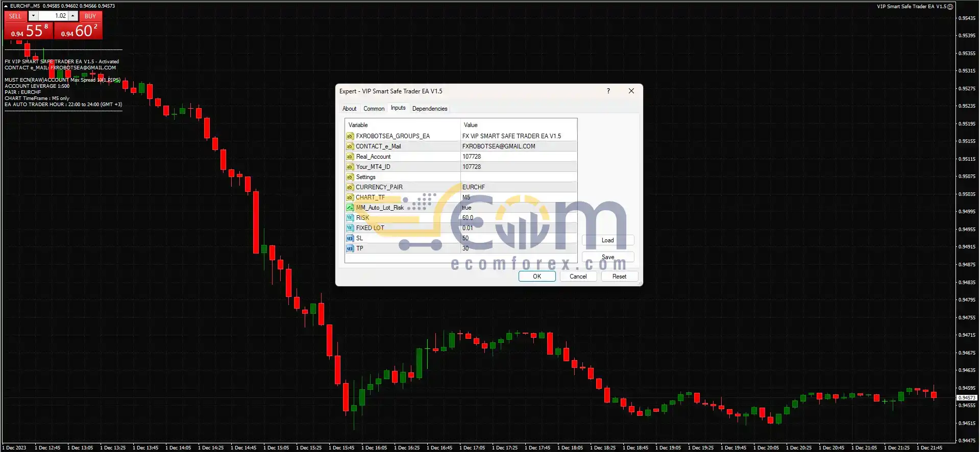980x452 pixels.
Task: Select the Real_Account variable name
Action: (x=373, y=157)
